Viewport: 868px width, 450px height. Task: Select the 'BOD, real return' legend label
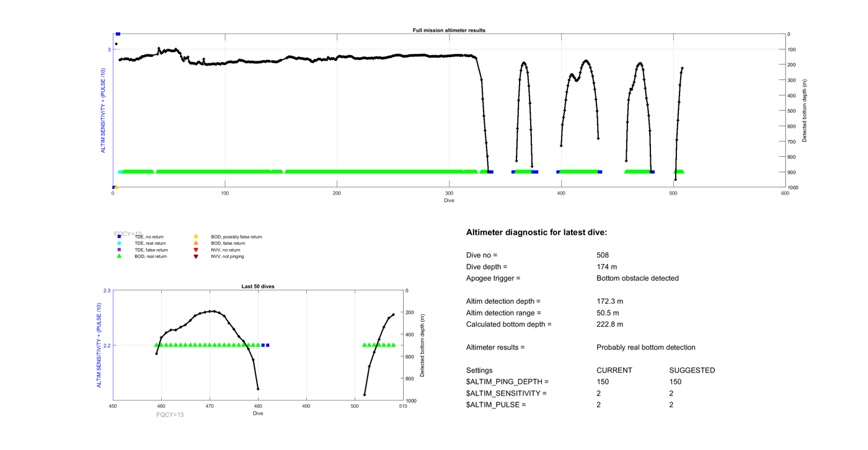151,256
